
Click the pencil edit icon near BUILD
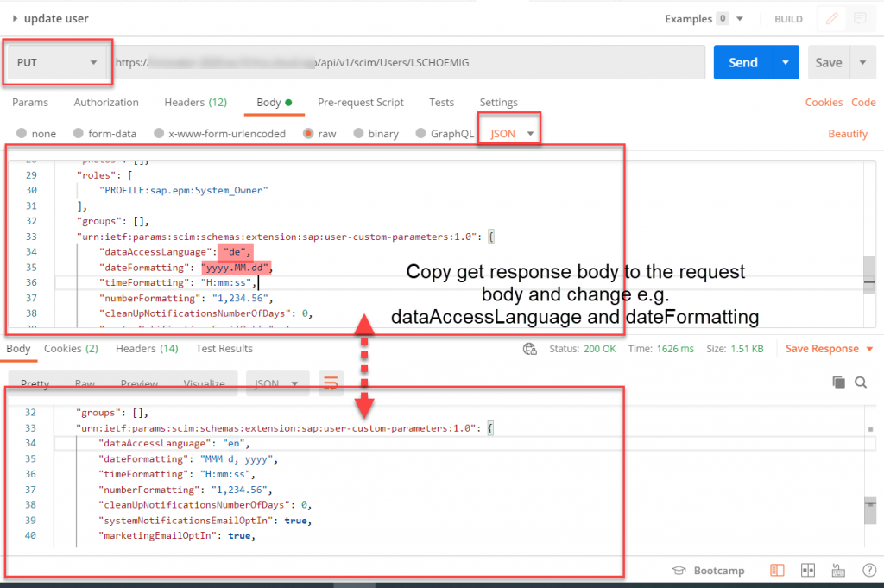pos(831,19)
